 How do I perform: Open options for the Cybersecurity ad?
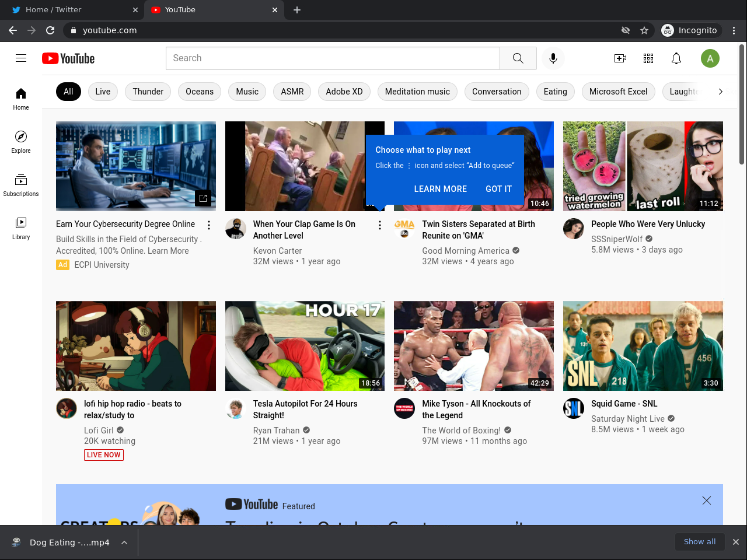pos(209,225)
